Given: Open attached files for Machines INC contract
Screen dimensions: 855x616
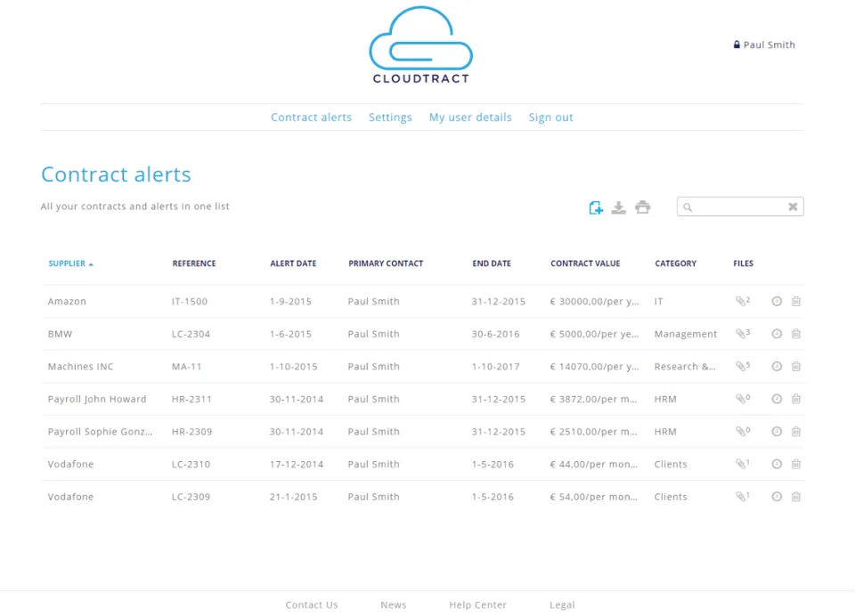Looking at the screenshot, I should [x=742, y=367].
